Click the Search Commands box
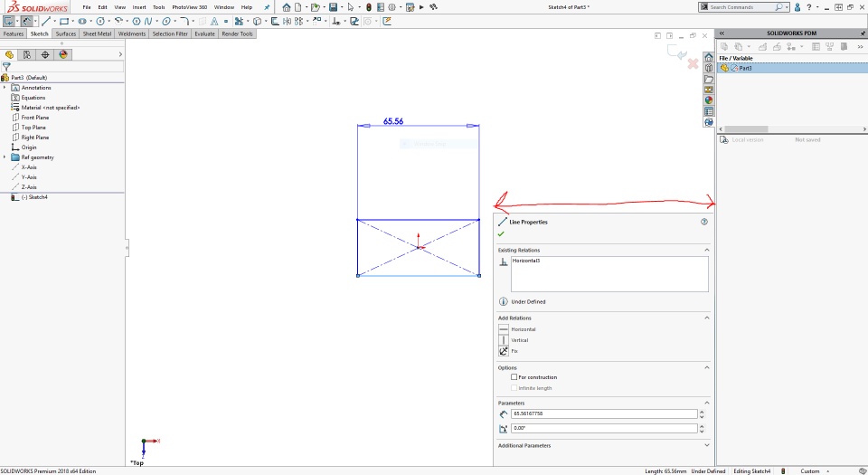Image resolution: width=868 pixels, height=475 pixels. (741, 7)
